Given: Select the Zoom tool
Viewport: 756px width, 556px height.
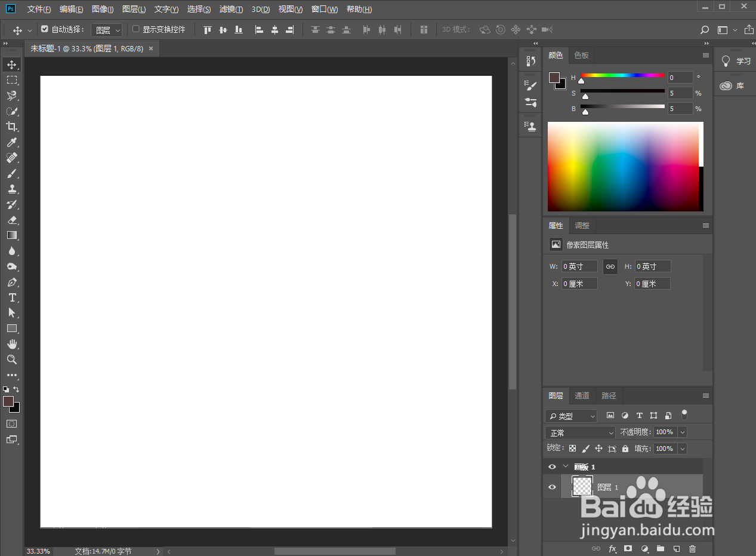Looking at the screenshot, I should click(x=12, y=360).
